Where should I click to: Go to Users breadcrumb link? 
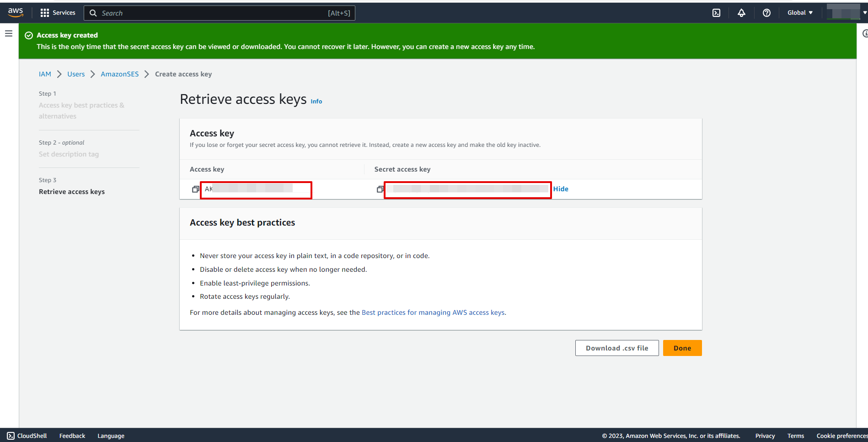[76, 74]
